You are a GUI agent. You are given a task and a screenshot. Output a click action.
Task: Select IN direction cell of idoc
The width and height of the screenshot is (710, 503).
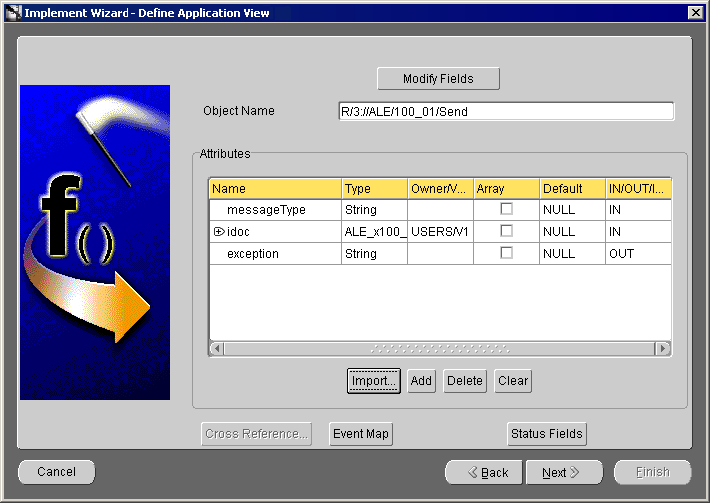(x=638, y=232)
